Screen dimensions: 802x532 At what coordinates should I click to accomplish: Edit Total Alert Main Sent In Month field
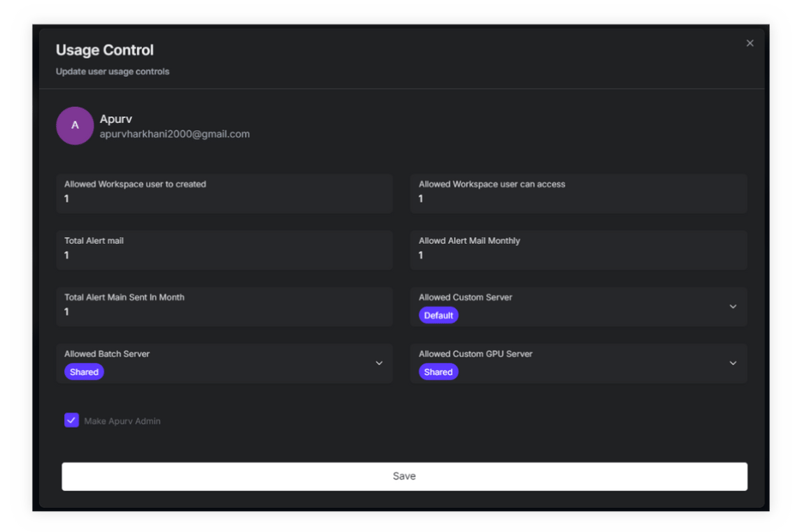point(224,306)
